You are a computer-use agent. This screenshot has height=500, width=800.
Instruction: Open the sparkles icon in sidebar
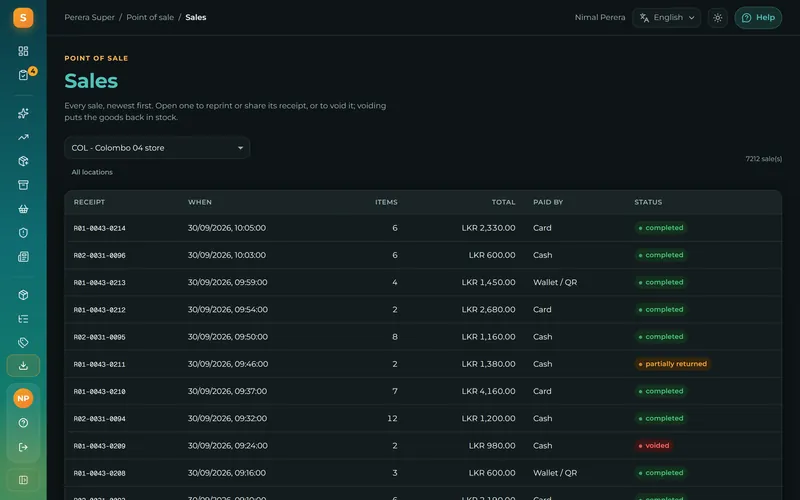(23, 113)
